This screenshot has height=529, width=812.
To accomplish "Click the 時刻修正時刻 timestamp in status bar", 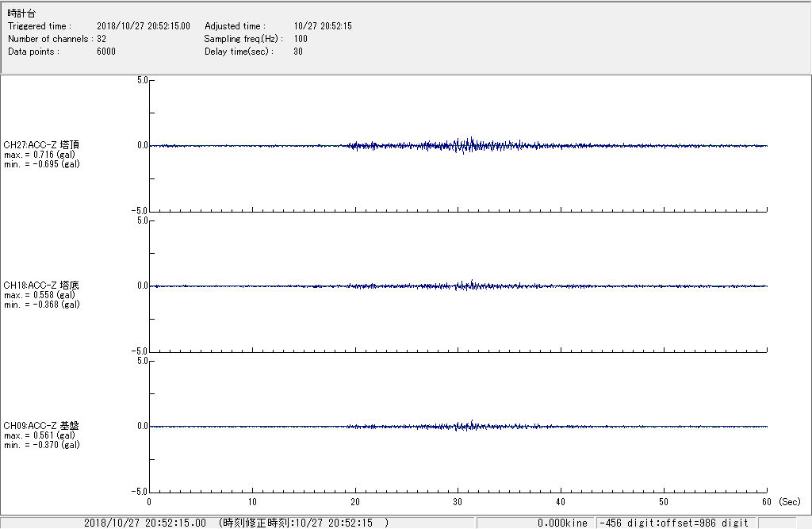I will (x=304, y=523).
